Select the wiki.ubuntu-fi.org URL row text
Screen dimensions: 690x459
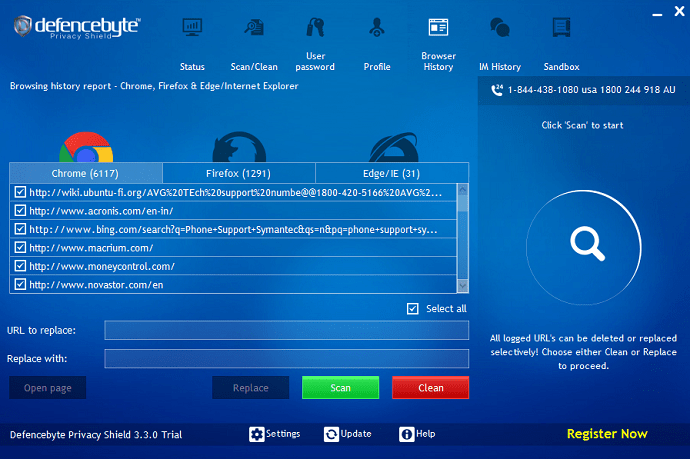pyautogui.click(x=235, y=192)
